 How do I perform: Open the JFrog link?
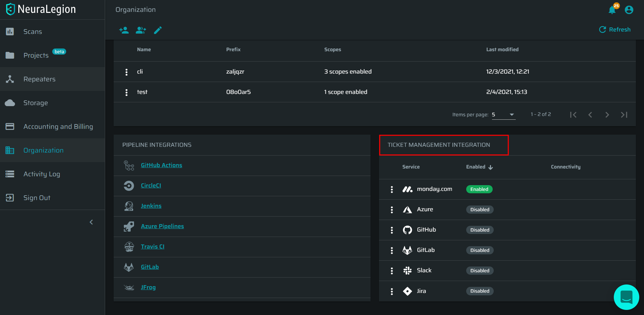(148, 287)
